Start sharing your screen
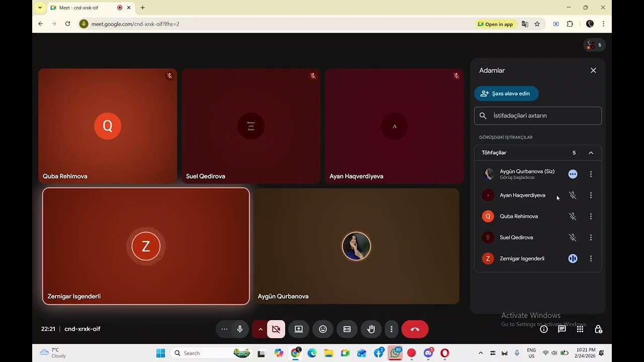Viewport: 644px width, 362px height. 299,329
